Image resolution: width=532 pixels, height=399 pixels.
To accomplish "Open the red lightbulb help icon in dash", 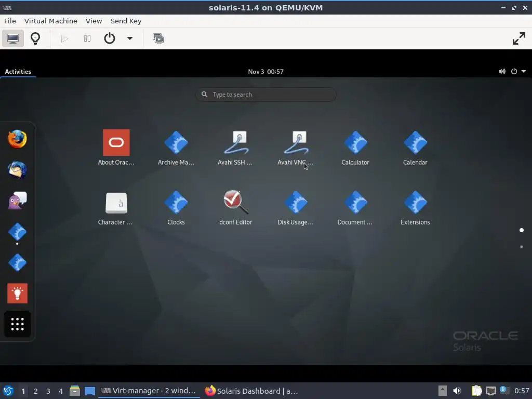I will (17, 293).
